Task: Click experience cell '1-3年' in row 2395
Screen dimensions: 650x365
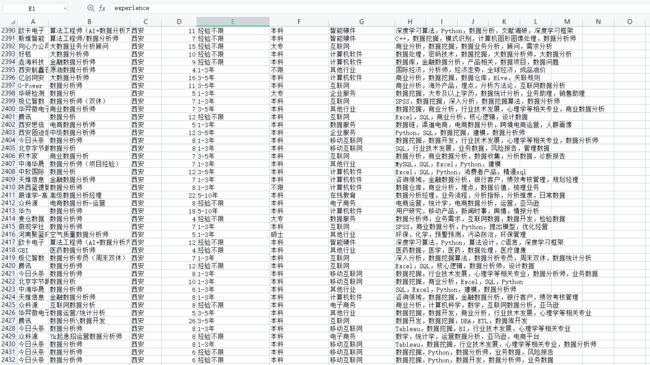Action: coord(206,70)
